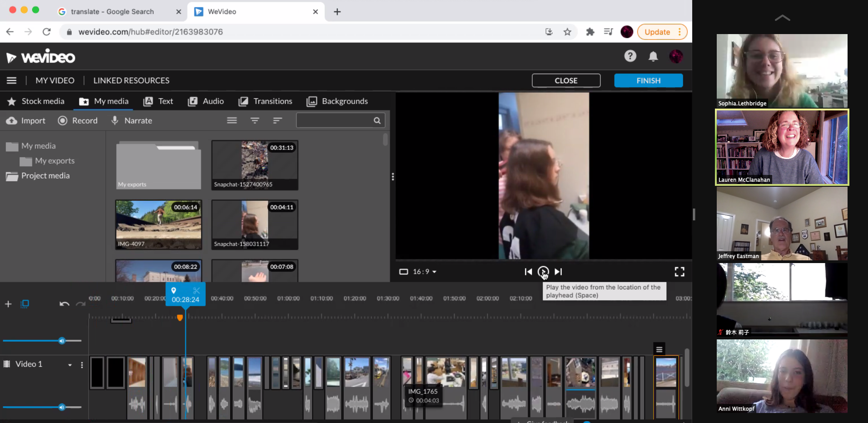Bookmark this page with the star

[x=567, y=32]
